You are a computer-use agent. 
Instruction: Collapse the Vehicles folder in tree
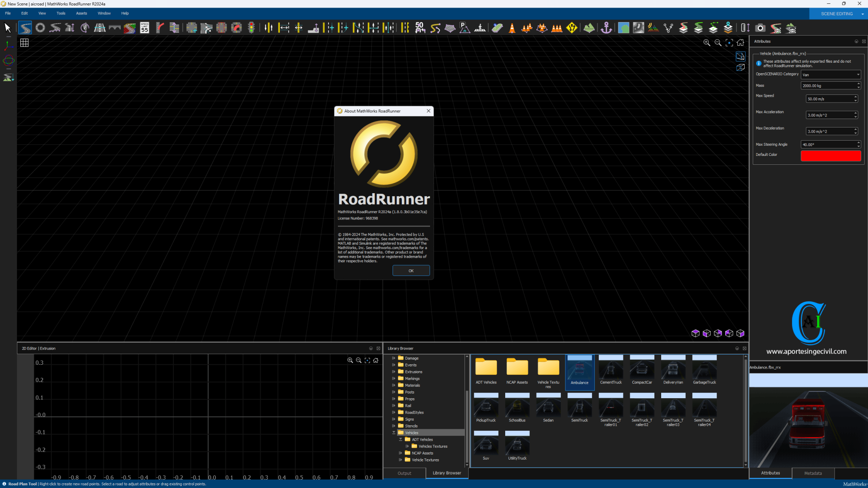[394, 433]
